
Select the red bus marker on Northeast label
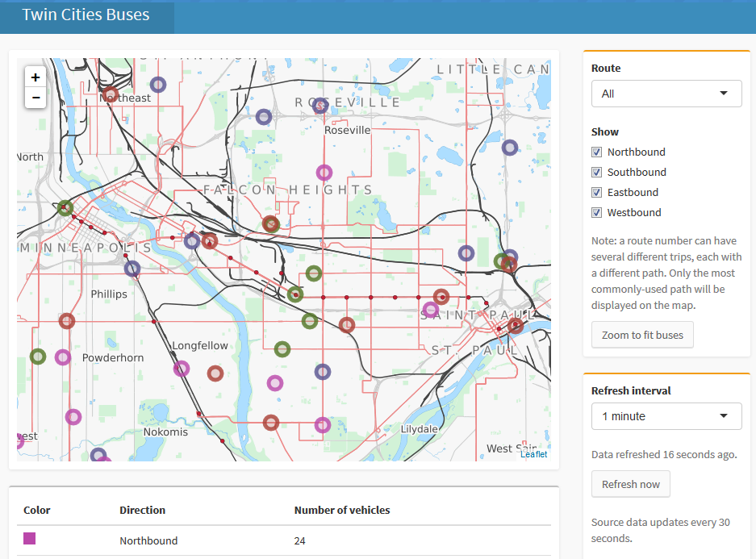[x=111, y=95]
